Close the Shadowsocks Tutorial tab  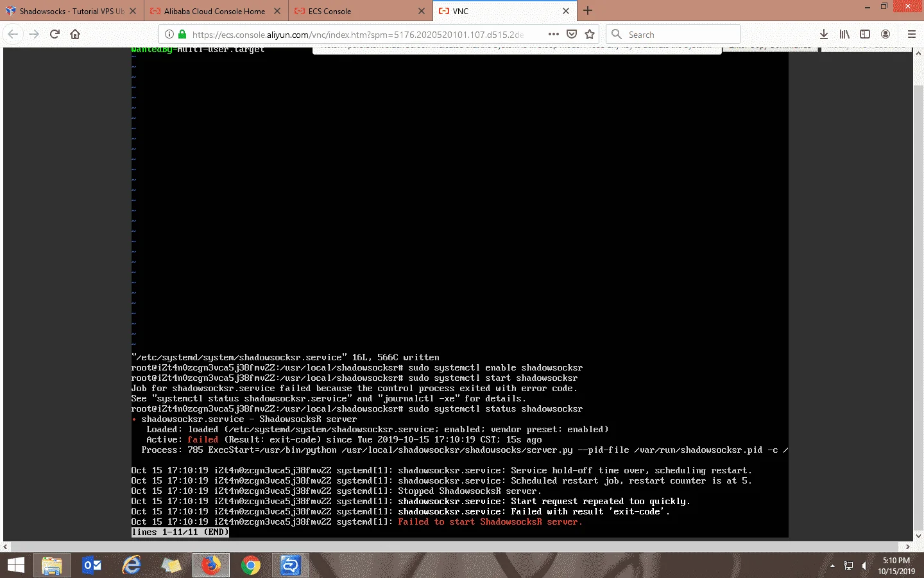tap(133, 11)
